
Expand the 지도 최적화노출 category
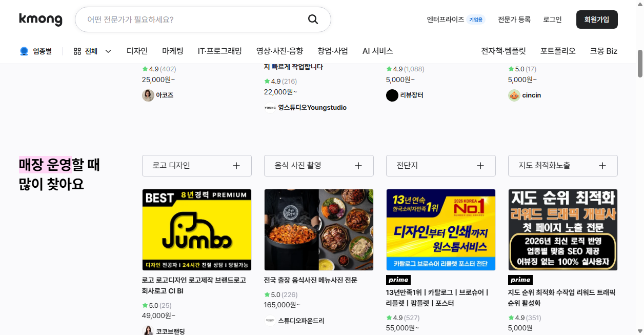563,166
